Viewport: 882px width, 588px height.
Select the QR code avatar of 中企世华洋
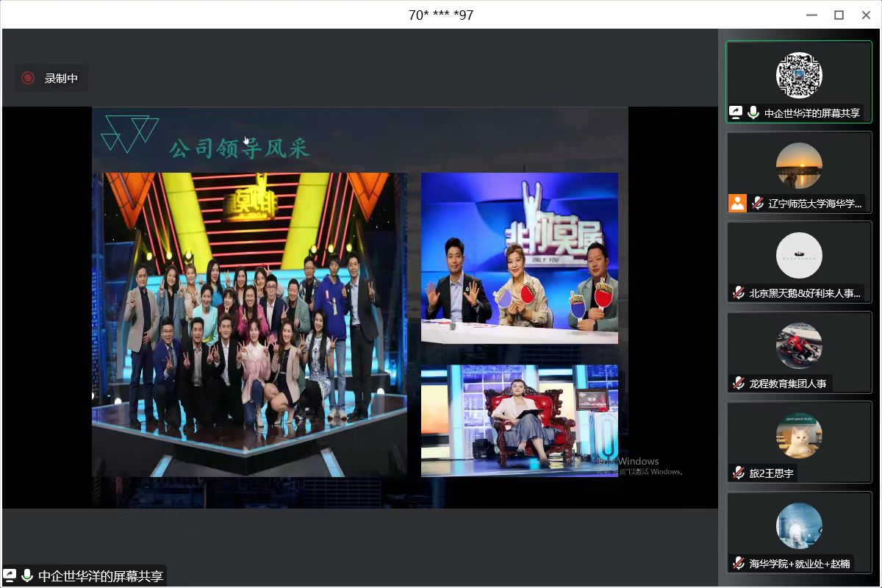click(x=799, y=75)
